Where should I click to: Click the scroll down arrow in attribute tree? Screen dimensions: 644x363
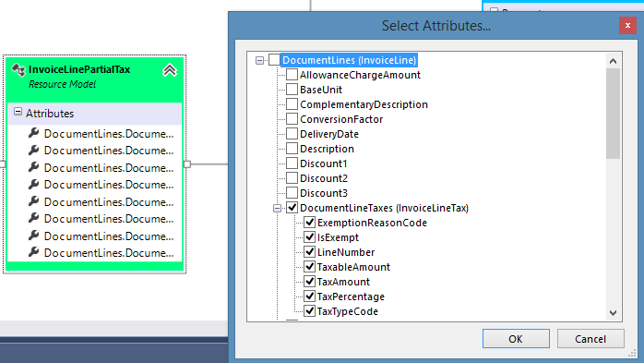tap(613, 313)
